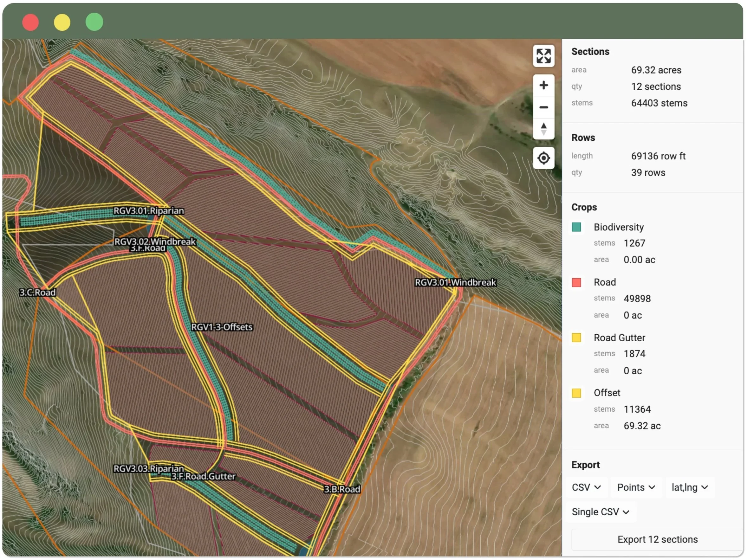Screen dimensions: 747x560
Task: Click the red Road color swatch
Action: 576,282
